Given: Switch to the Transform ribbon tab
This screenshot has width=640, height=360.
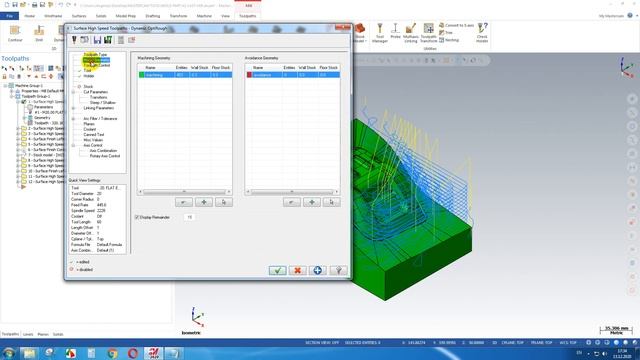Looking at the screenshot, I should pyautogui.click(x=178, y=16).
